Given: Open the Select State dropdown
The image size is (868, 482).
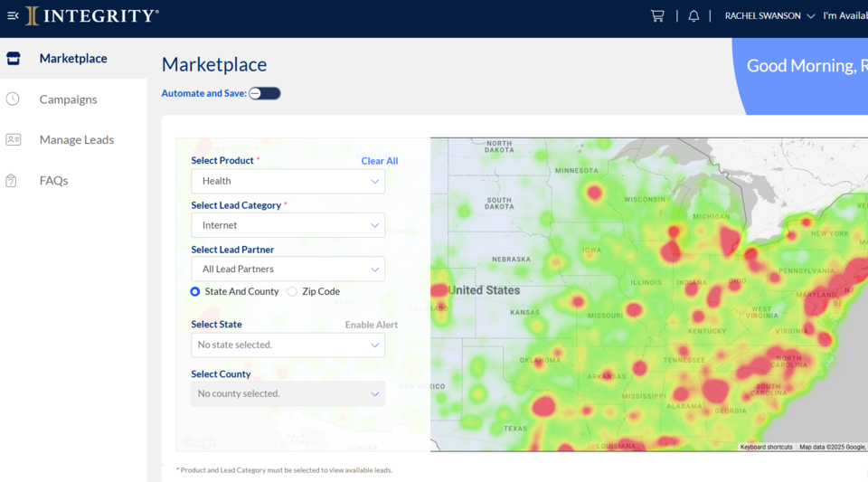Looking at the screenshot, I should pyautogui.click(x=288, y=345).
